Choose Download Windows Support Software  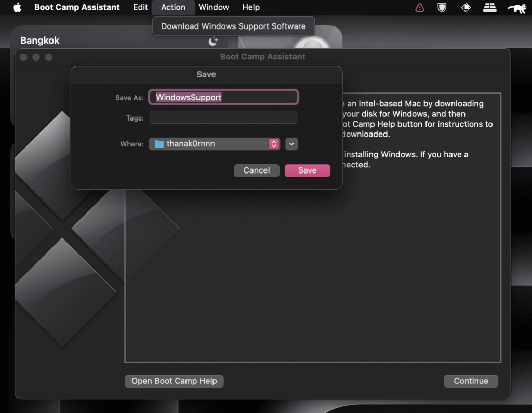click(233, 26)
